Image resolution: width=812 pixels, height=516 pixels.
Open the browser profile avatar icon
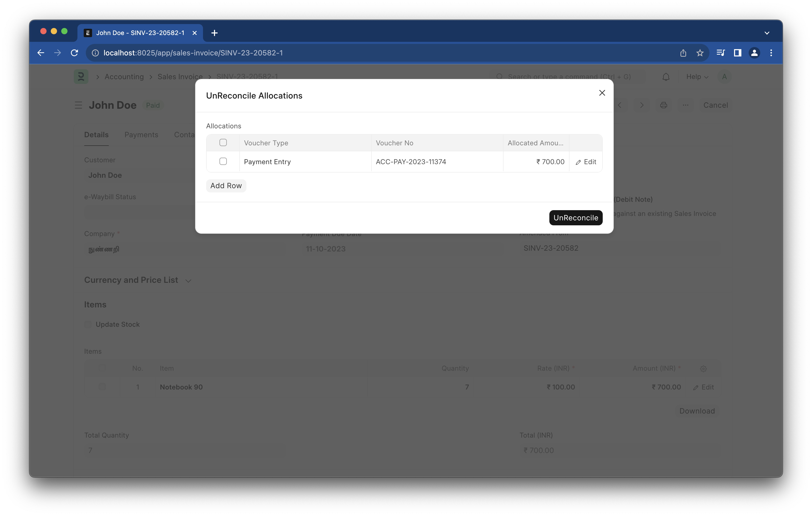point(754,53)
